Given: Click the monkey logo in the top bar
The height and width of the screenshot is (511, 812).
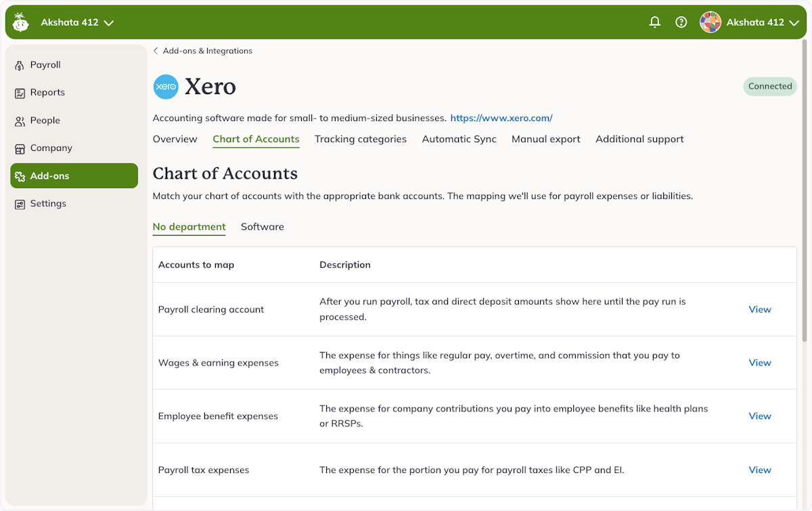Looking at the screenshot, I should click(x=20, y=21).
